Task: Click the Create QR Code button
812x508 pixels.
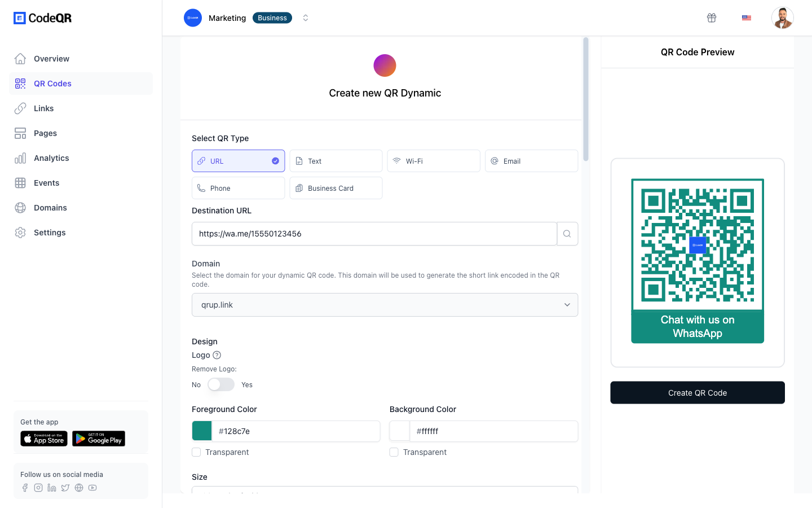Action: (698, 393)
